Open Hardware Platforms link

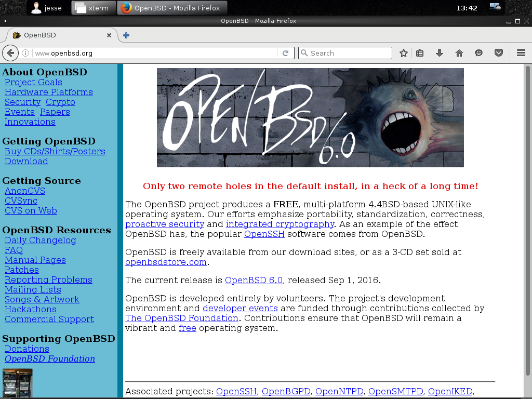pos(48,92)
